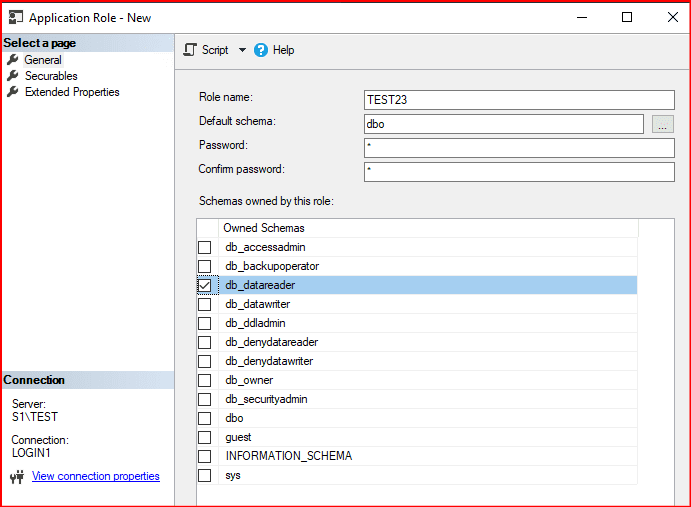Uncheck the db_datareader schema checkbox

(205, 285)
